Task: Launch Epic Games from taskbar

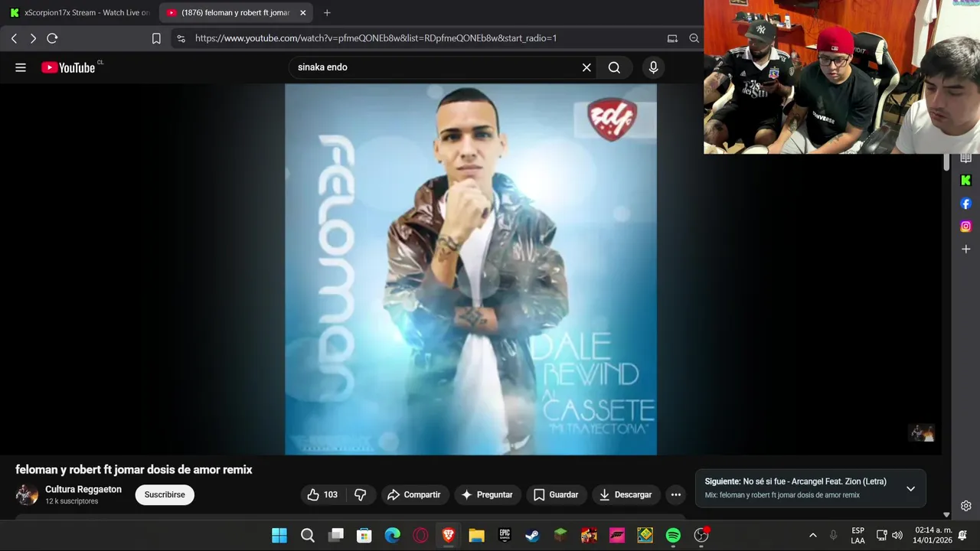Action: click(505, 536)
